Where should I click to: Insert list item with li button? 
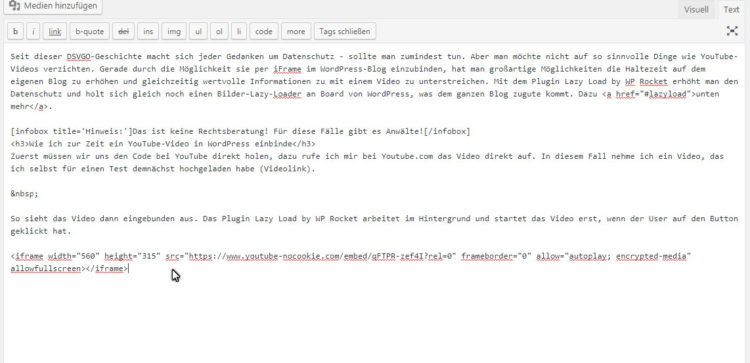pyautogui.click(x=239, y=32)
